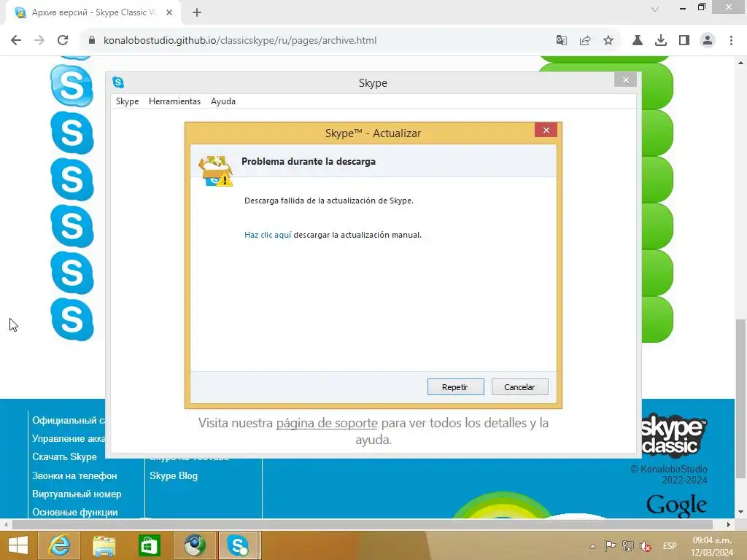747x560 pixels.
Task: Open the Action Center flag icon
Action: coord(610,545)
